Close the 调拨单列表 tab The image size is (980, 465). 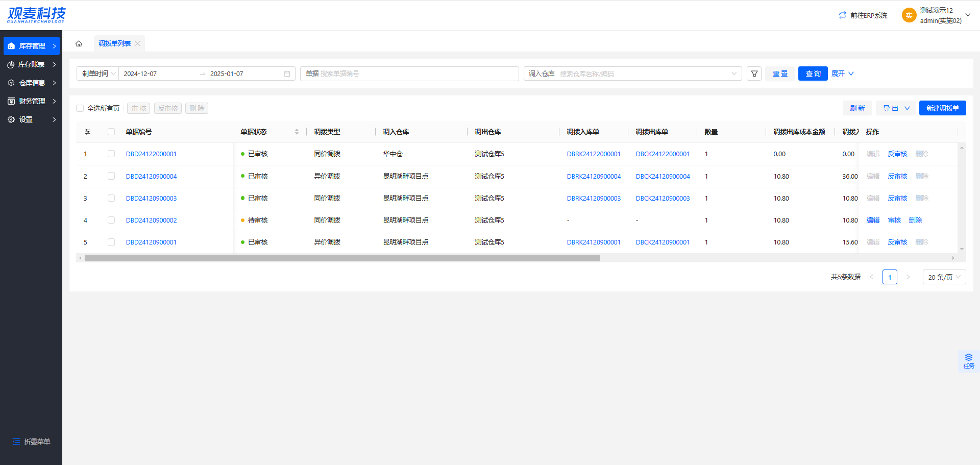click(137, 44)
